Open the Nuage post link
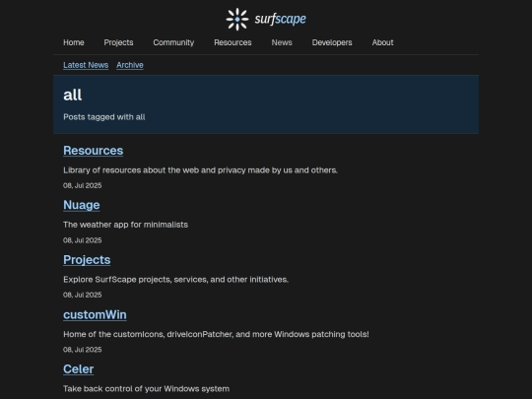The width and height of the screenshot is (532, 399). (x=82, y=205)
